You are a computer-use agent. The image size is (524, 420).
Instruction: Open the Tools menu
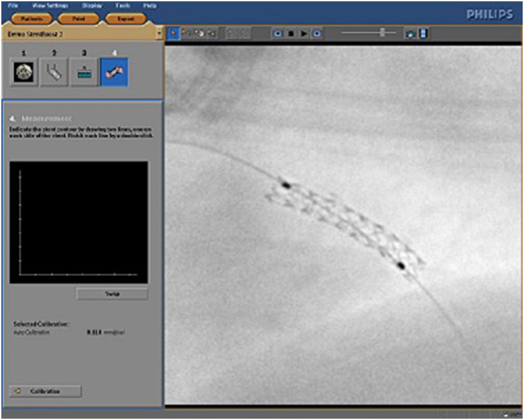coord(123,6)
